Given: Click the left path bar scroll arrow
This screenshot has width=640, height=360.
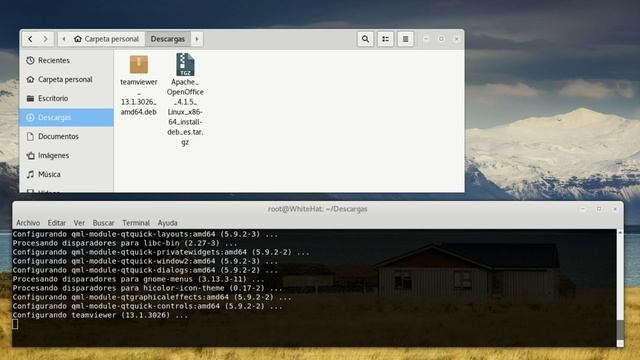Looking at the screenshot, I should 64,39.
